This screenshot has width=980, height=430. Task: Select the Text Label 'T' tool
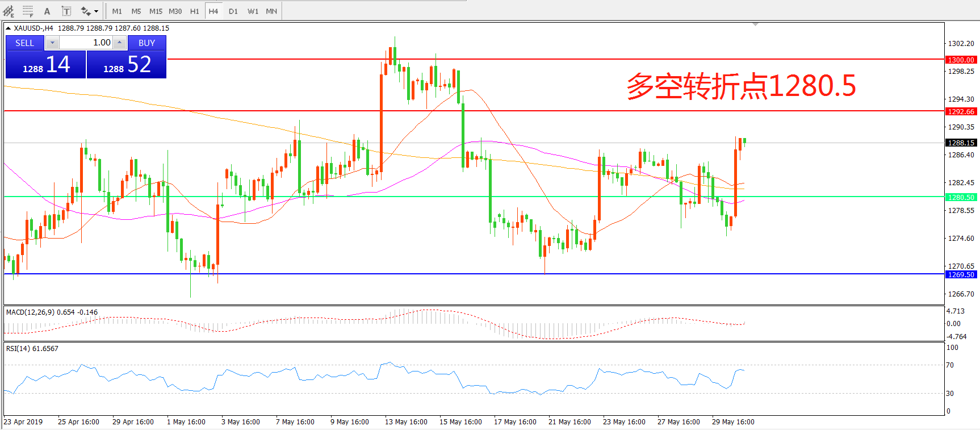pos(66,11)
